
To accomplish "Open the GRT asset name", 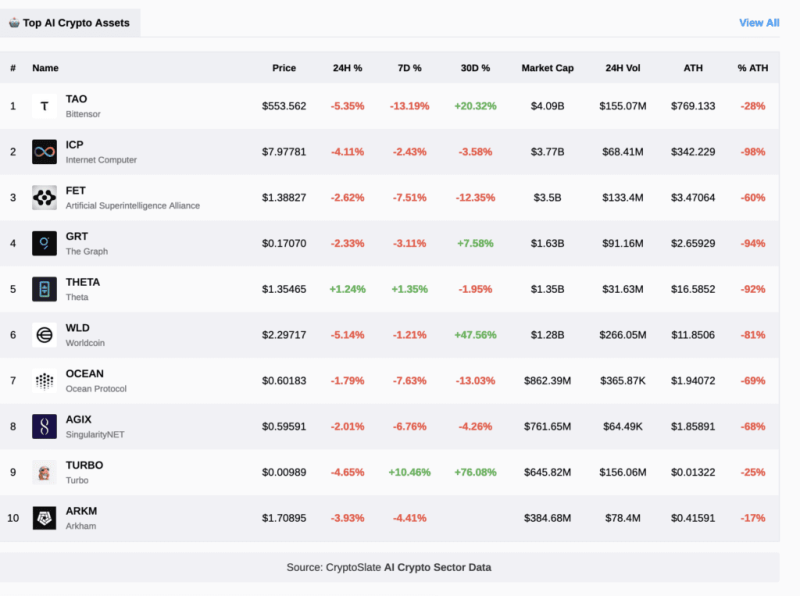I will coord(77,236).
